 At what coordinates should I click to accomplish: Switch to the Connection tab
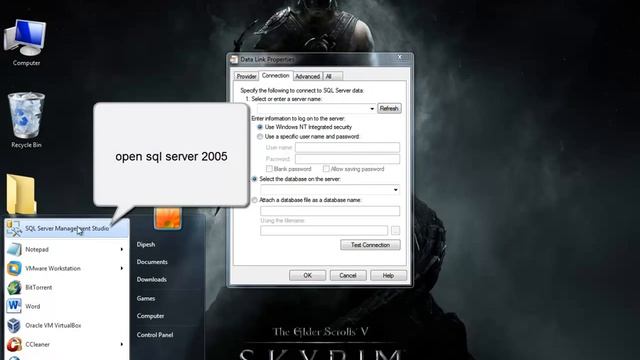[276, 76]
